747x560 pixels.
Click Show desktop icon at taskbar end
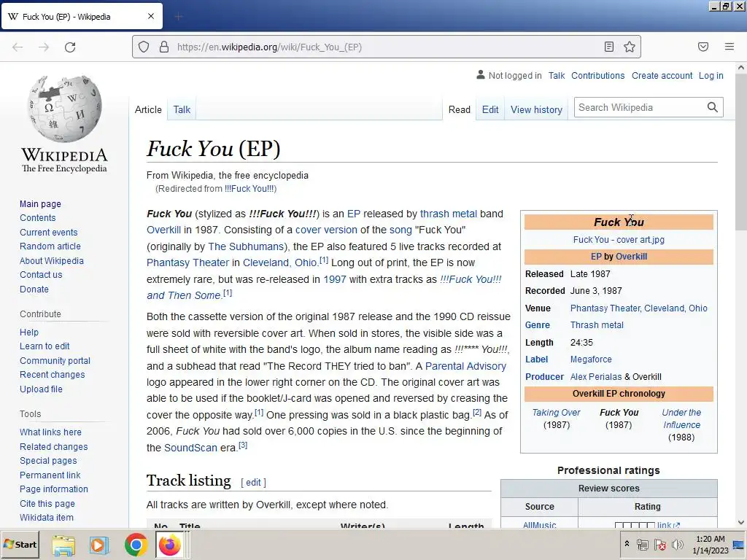[738, 544]
